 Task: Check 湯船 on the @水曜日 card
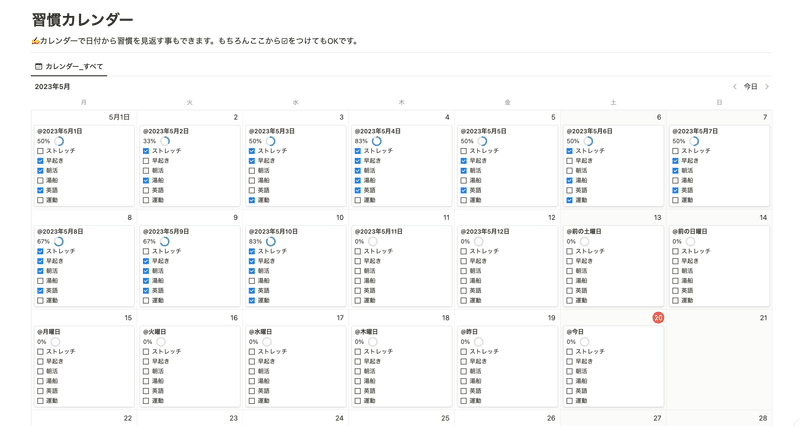(252, 381)
